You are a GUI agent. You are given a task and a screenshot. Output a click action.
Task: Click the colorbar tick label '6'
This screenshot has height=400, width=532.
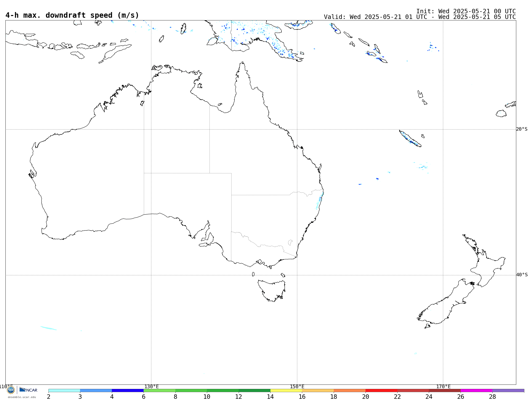144,397
